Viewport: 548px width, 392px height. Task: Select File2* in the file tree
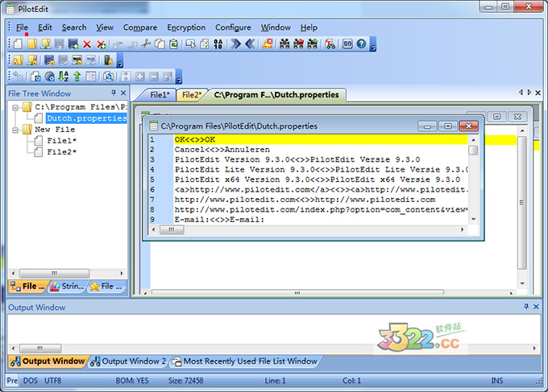point(61,152)
